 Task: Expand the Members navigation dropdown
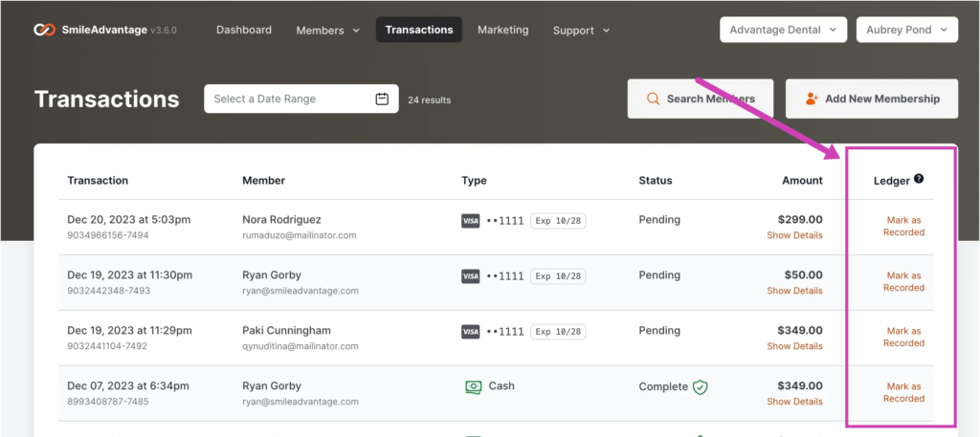(x=327, y=31)
